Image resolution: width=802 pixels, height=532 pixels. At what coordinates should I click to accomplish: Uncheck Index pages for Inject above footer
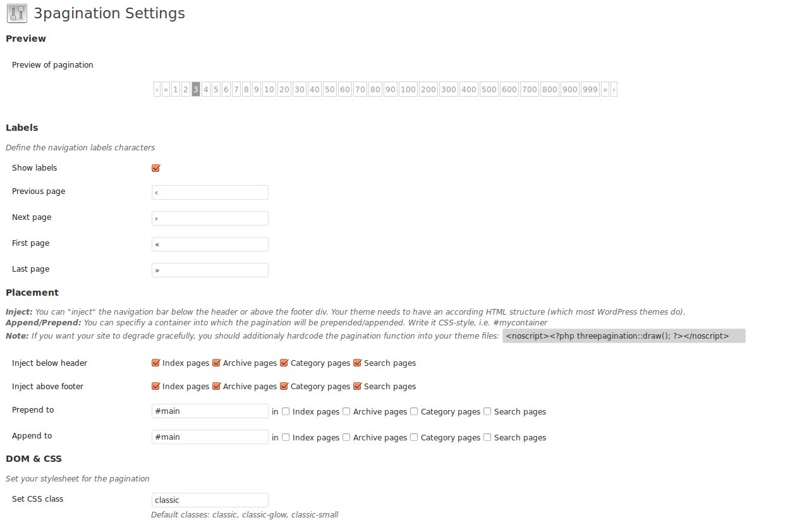point(155,386)
